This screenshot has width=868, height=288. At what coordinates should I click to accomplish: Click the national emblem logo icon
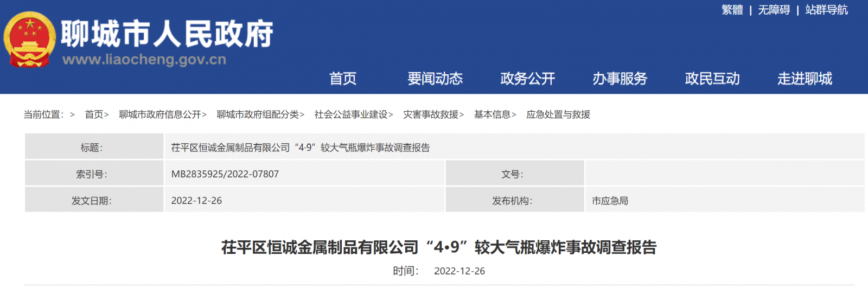click(30, 40)
